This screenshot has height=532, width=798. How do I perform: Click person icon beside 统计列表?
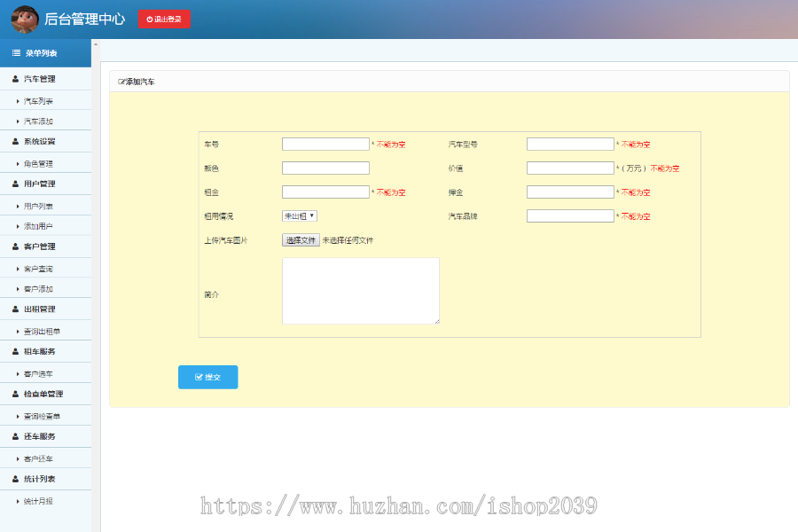pyautogui.click(x=15, y=479)
